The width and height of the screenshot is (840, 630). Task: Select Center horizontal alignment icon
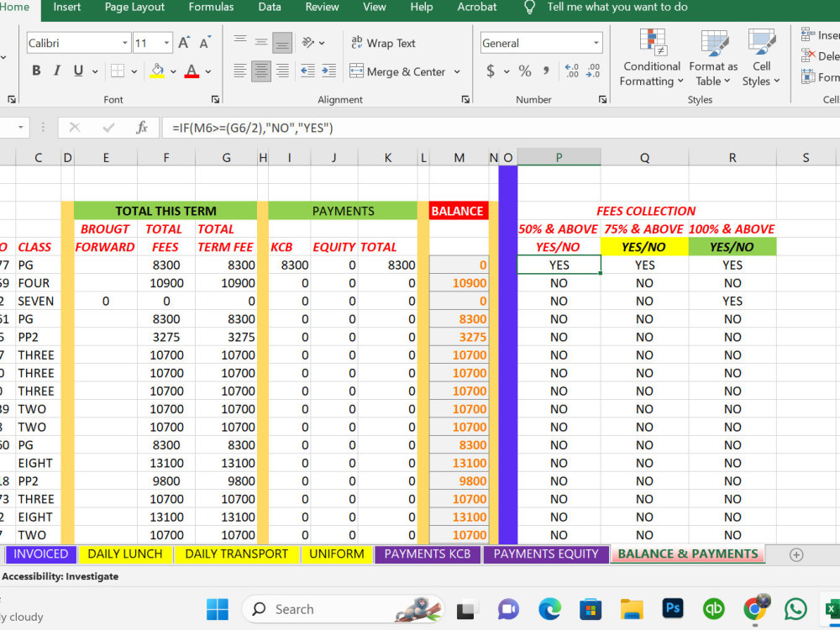pyautogui.click(x=261, y=71)
